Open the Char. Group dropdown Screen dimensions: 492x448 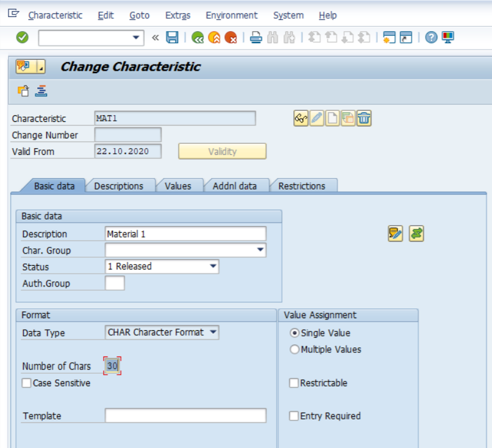pos(260,250)
